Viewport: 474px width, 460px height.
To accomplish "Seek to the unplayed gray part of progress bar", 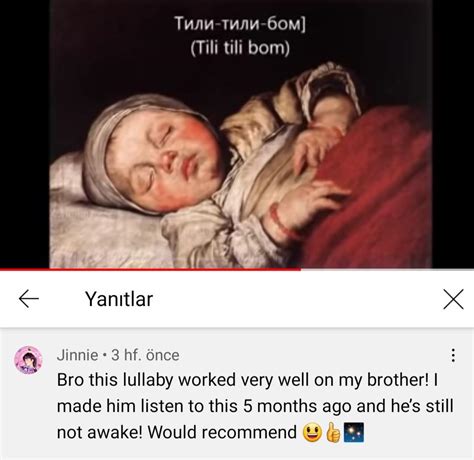I will (387, 269).
